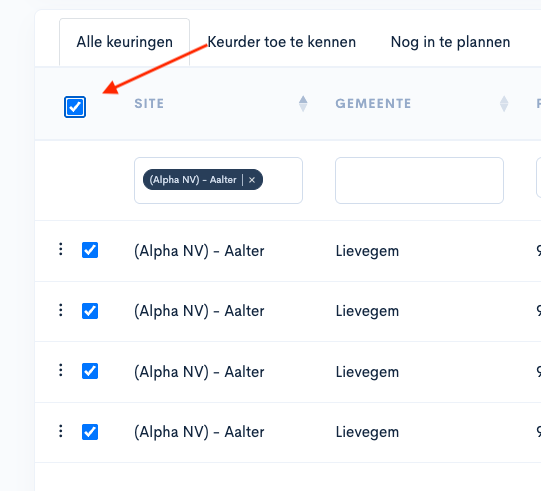Remove the (Alpha NV) - Aalter filter chip

click(x=252, y=180)
